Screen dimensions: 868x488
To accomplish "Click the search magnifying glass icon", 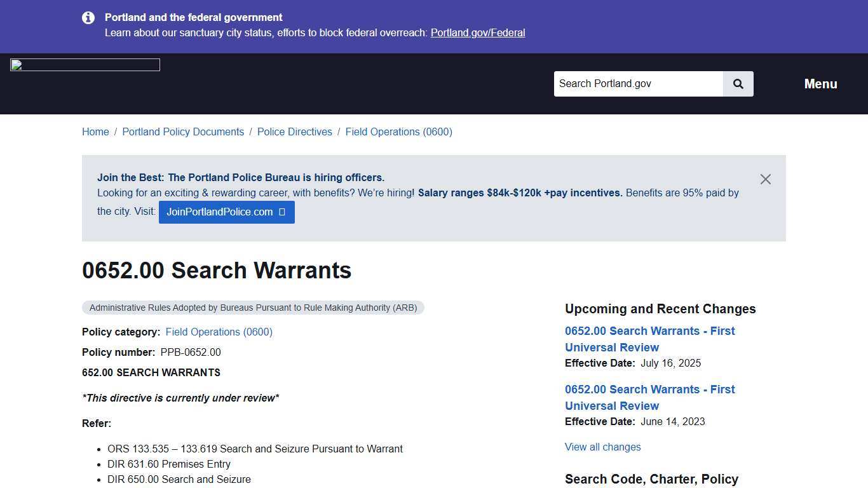I will tap(738, 83).
